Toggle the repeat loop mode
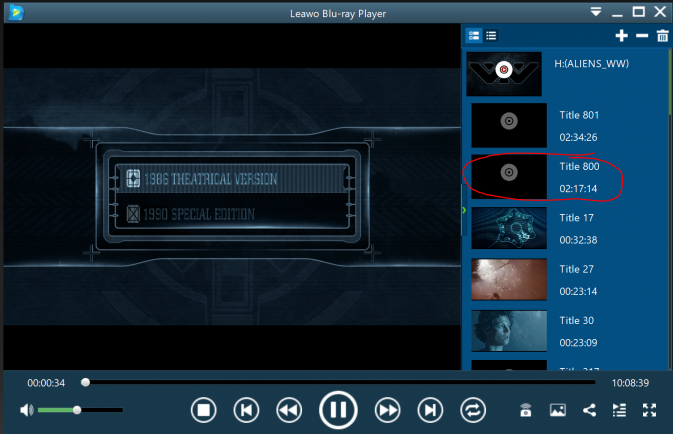673x434 pixels. click(473, 410)
